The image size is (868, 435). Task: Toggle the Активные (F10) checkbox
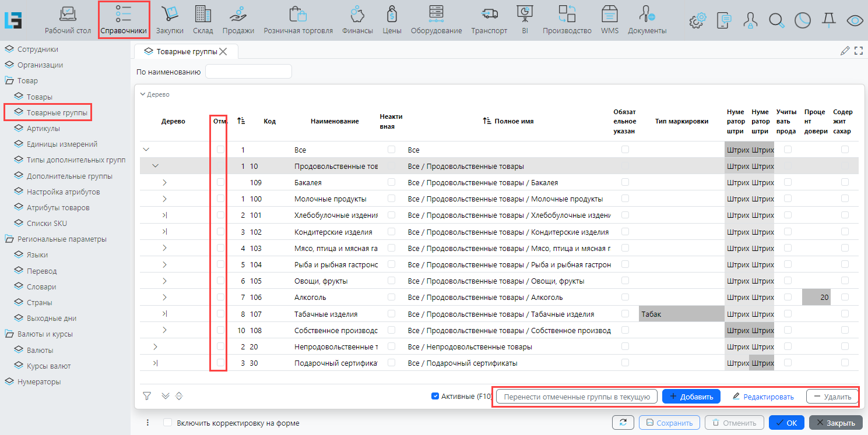pos(435,397)
